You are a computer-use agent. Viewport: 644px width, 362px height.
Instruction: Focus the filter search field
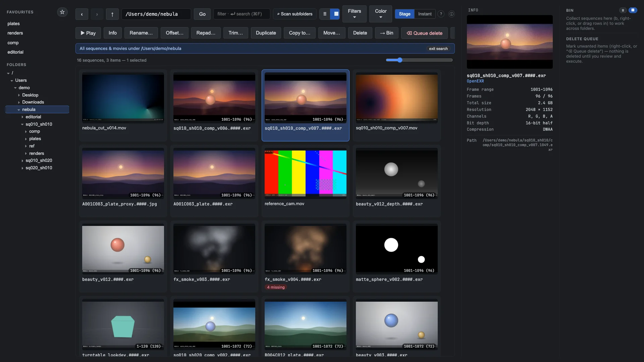pos(241,14)
